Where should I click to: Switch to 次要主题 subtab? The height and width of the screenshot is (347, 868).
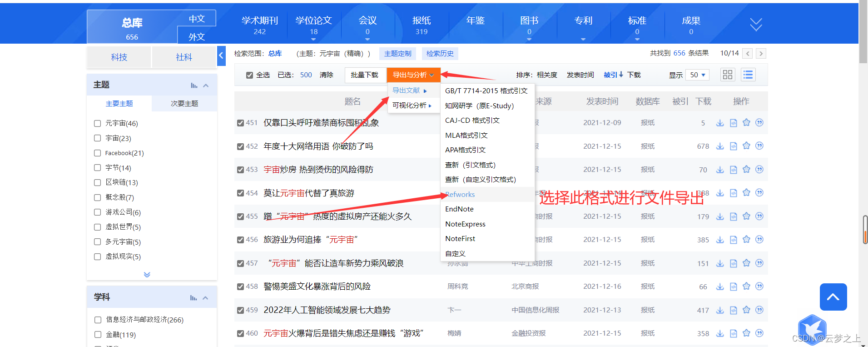(184, 104)
